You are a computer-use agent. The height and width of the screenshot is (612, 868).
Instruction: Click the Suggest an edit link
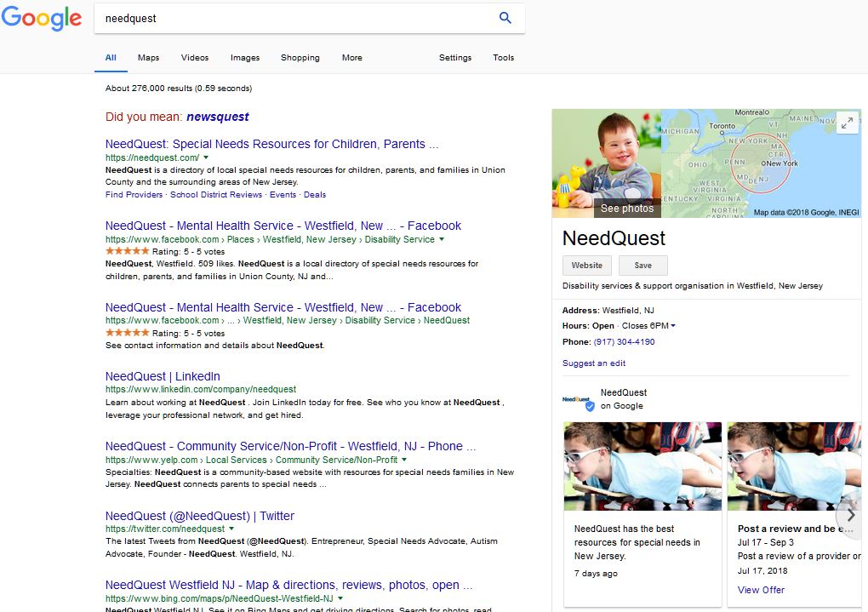tap(594, 363)
